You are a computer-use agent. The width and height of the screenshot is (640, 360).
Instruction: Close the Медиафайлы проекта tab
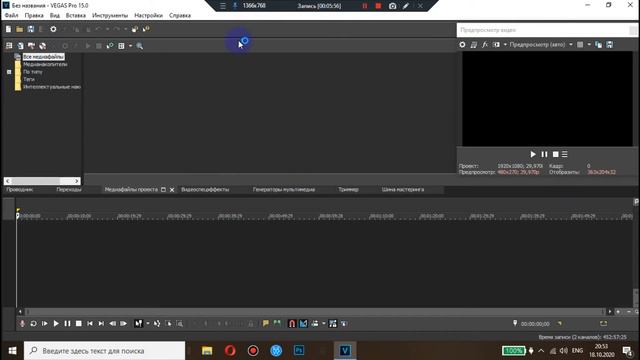[x=172, y=190]
